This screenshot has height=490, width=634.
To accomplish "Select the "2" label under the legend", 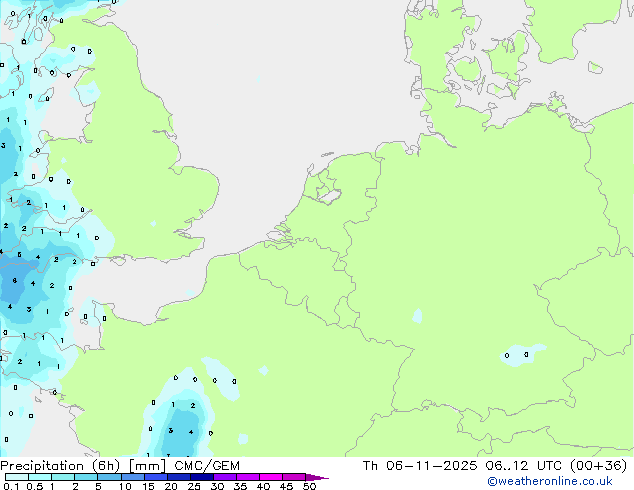I will point(75,486).
